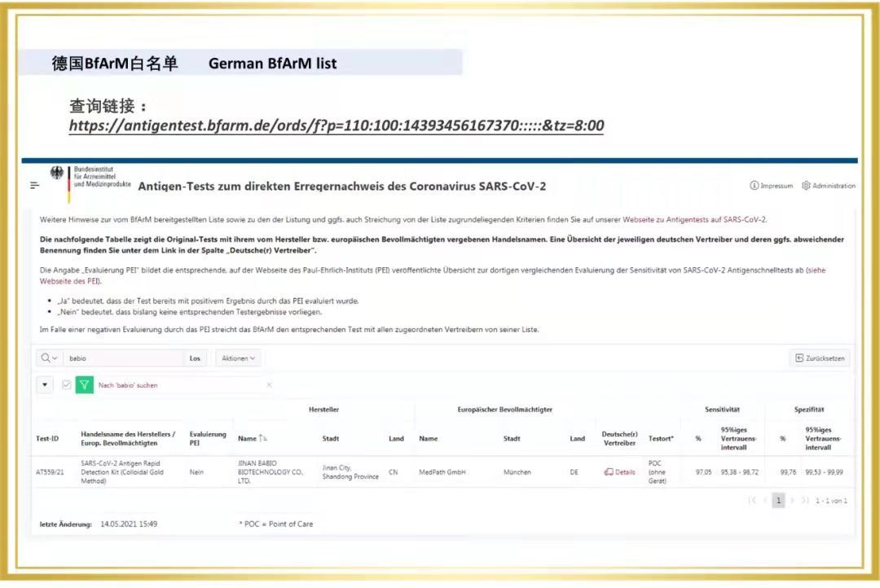Image resolution: width=880 pixels, height=588 pixels.
Task: Open the Aktionen dropdown menu
Action: [239, 358]
